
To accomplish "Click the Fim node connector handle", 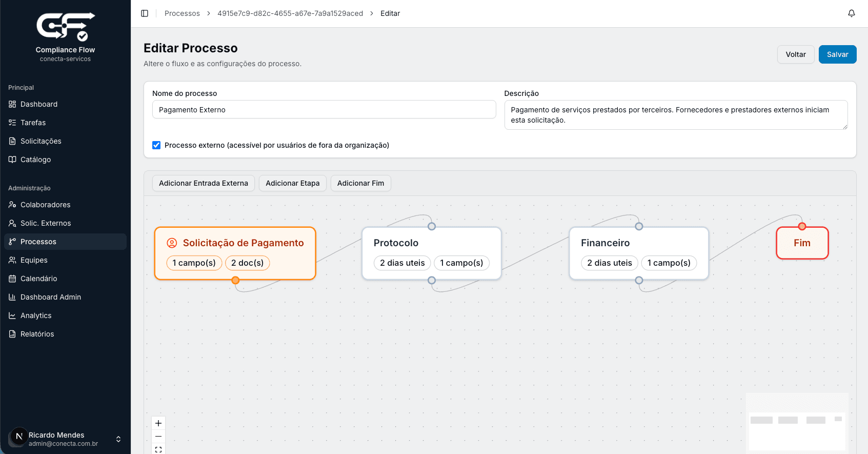I will point(802,226).
